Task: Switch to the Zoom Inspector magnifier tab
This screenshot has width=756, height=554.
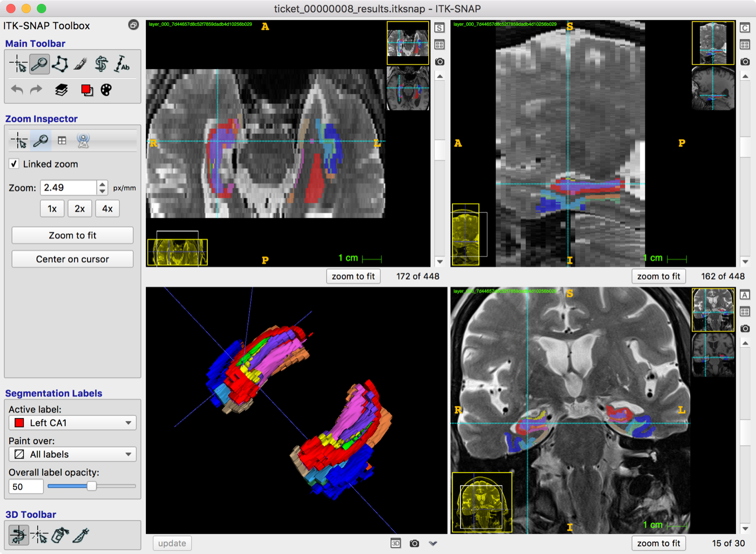Action: point(40,141)
